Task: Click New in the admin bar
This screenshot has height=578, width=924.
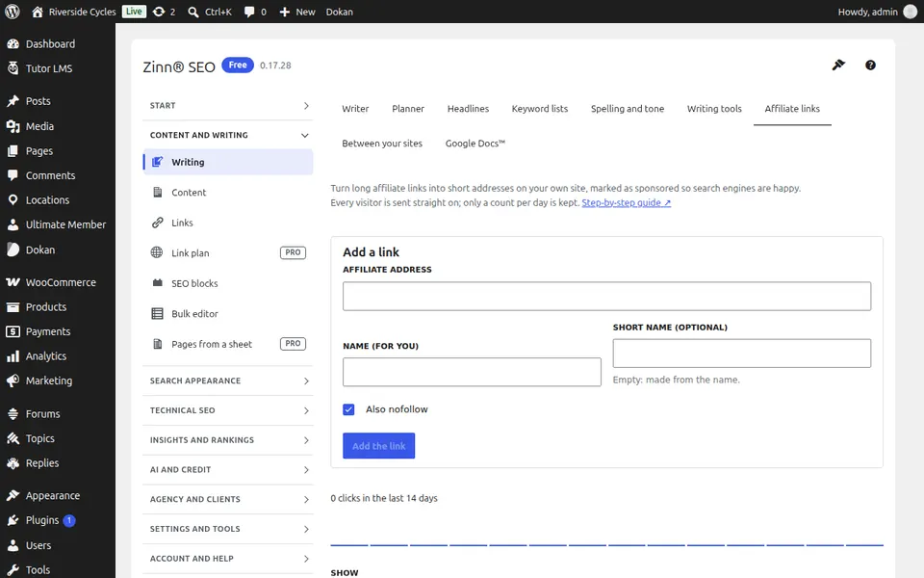Action: tap(297, 12)
